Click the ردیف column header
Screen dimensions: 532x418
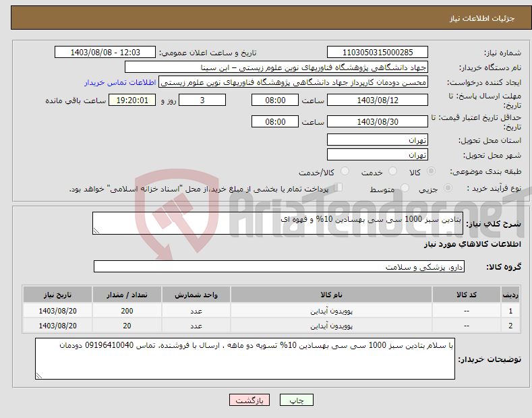pos(510,295)
